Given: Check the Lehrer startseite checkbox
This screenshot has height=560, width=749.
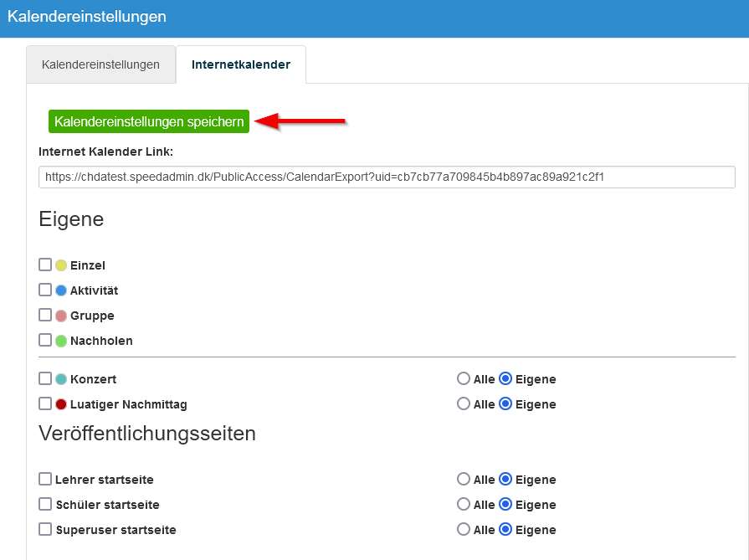Looking at the screenshot, I should tap(45, 479).
